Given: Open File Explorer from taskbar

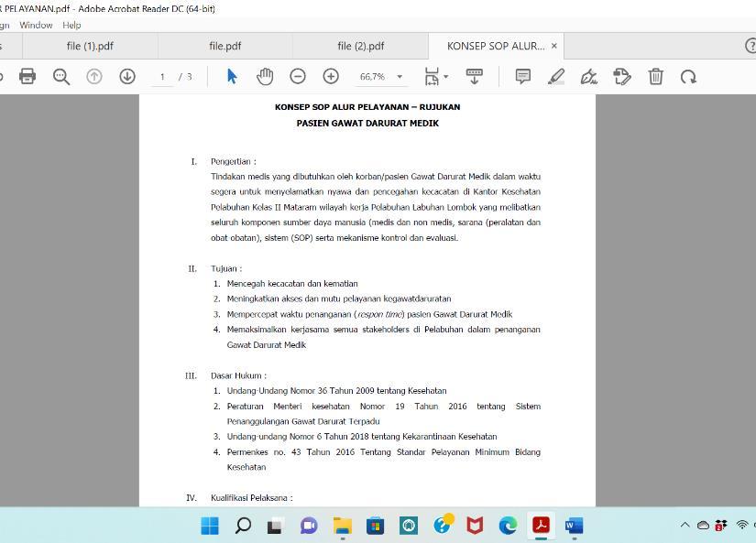Looking at the screenshot, I should (343, 526).
